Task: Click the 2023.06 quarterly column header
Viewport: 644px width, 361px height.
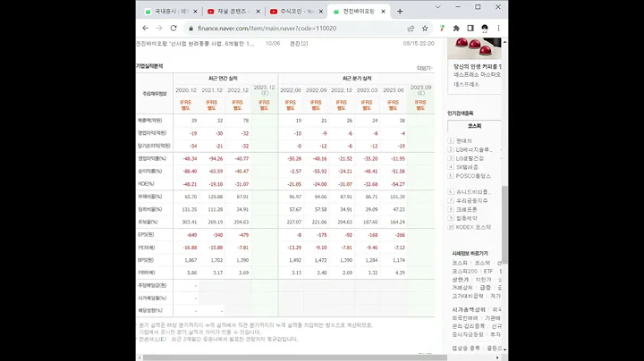Action: coord(394,90)
